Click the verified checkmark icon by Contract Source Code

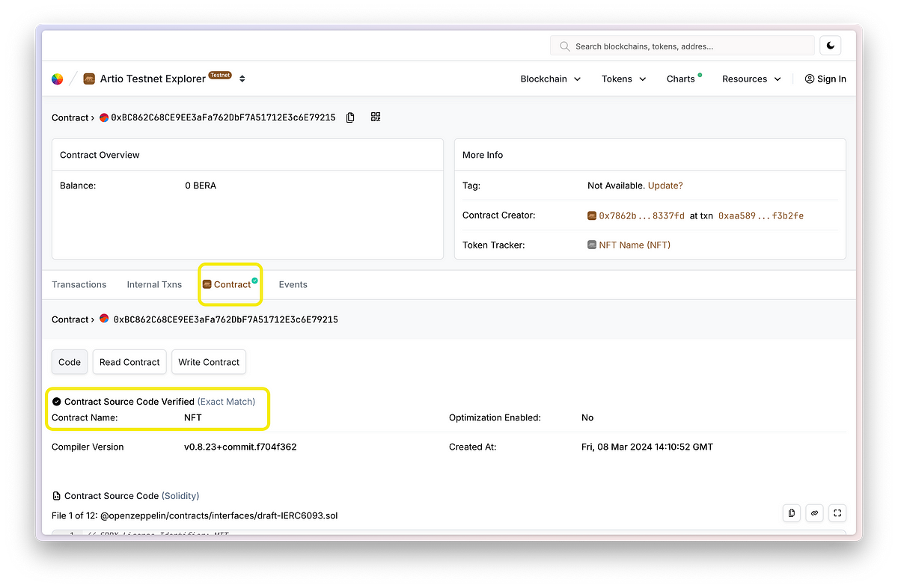click(x=57, y=402)
